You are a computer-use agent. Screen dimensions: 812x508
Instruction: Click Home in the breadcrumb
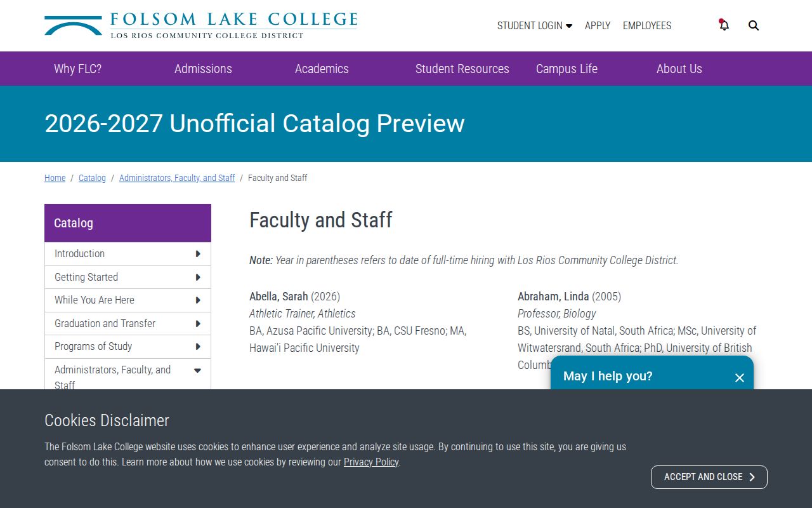pyautogui.click(x=55, y=178)
